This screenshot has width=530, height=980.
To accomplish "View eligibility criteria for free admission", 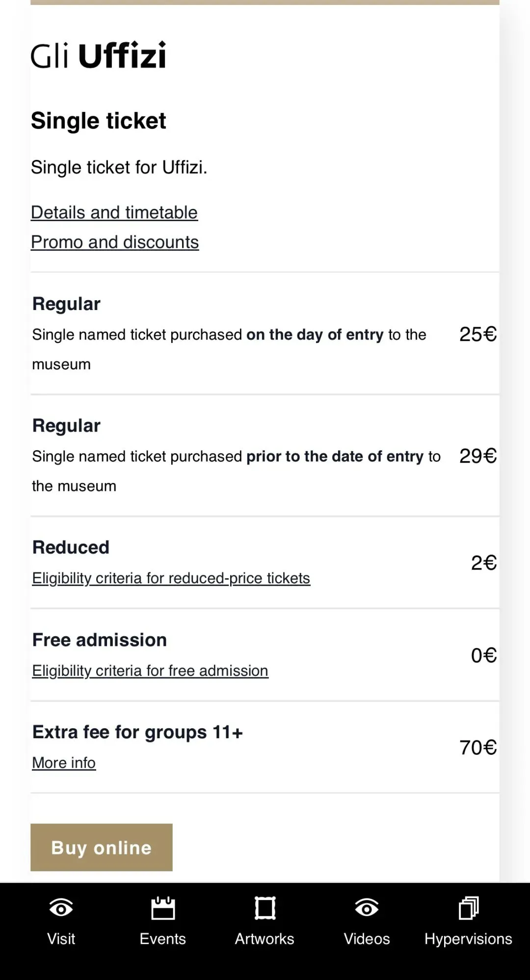I will 150,671.
